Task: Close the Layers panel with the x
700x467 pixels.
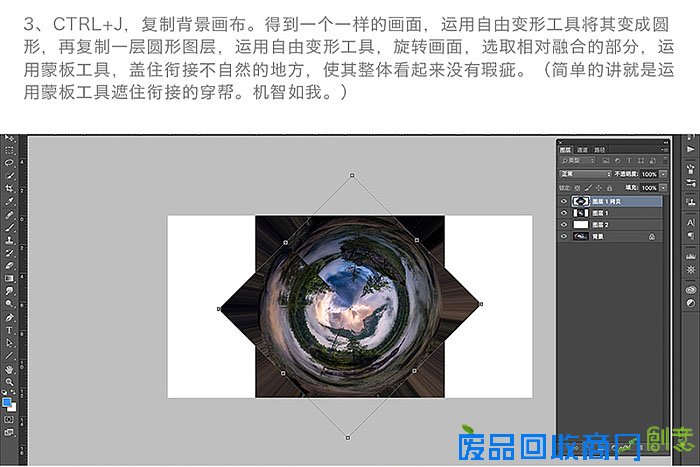Action: tap(561, 142)
